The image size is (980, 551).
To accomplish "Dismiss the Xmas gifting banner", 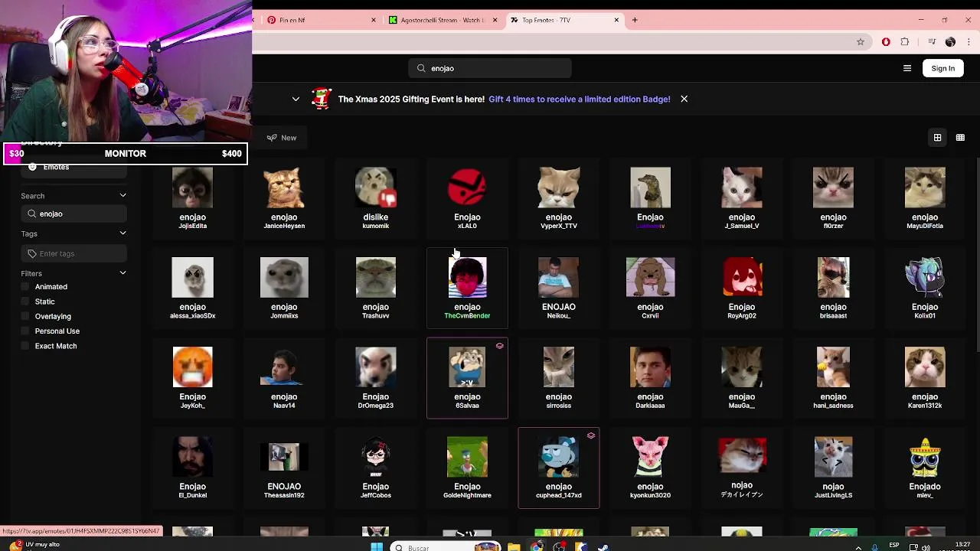I will [684, 99].
